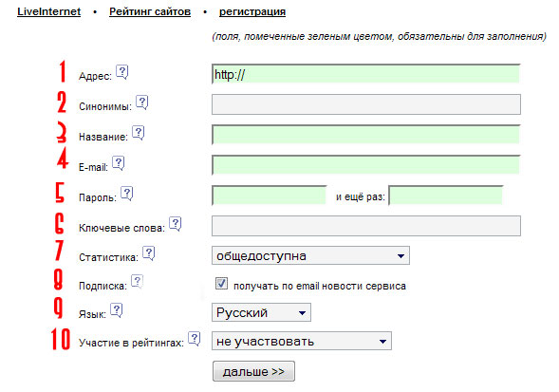Click the Статистика: label text
The height and width of the screenshot is (392, 559).
pos(108,257)
